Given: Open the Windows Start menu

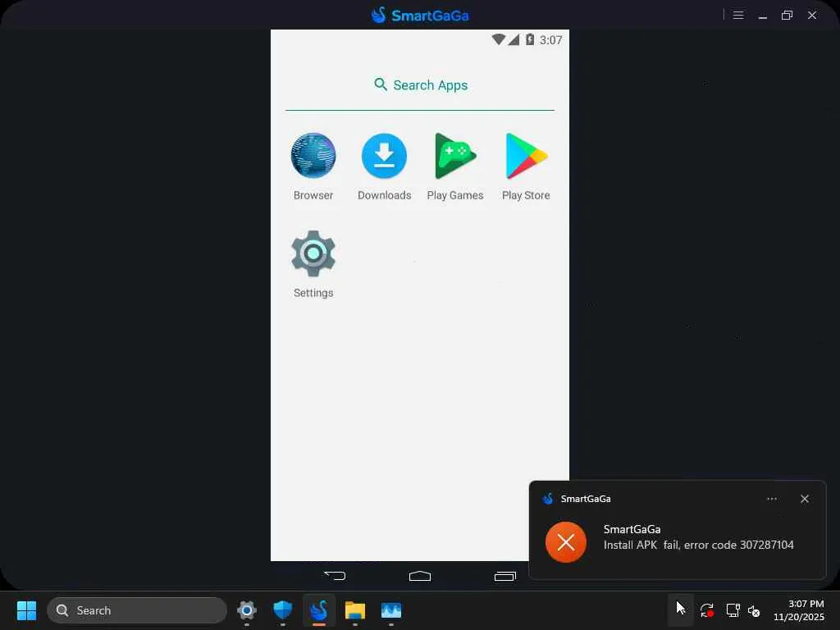Looking at the screenshot, I should click(27, 610).
